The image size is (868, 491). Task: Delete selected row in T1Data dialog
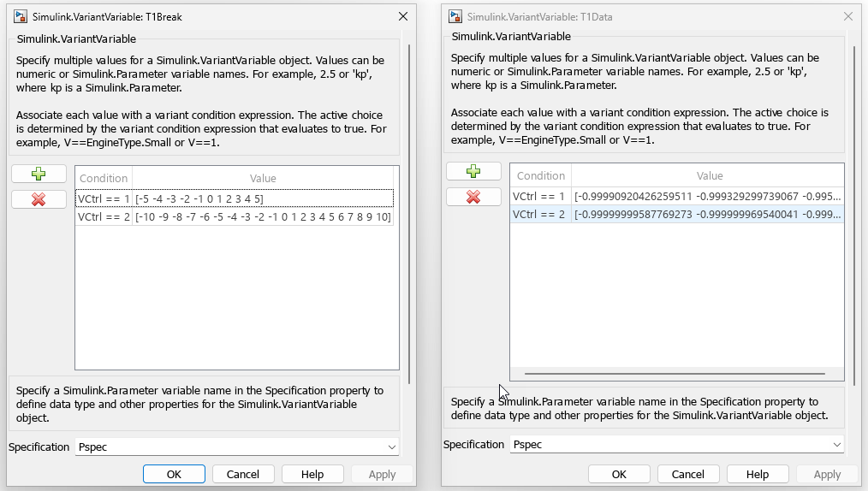tap(473, 196)
